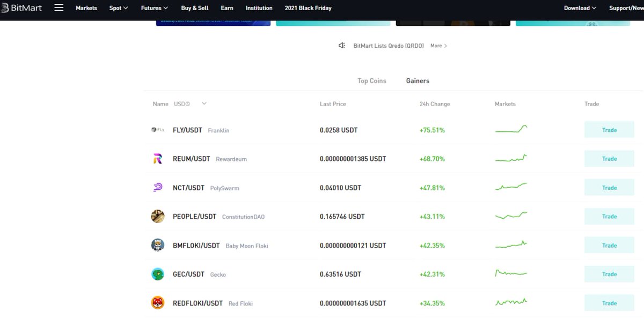Click the BitMart logo
The height and width of the screenshot is (326, 644).
pos(21,8)
